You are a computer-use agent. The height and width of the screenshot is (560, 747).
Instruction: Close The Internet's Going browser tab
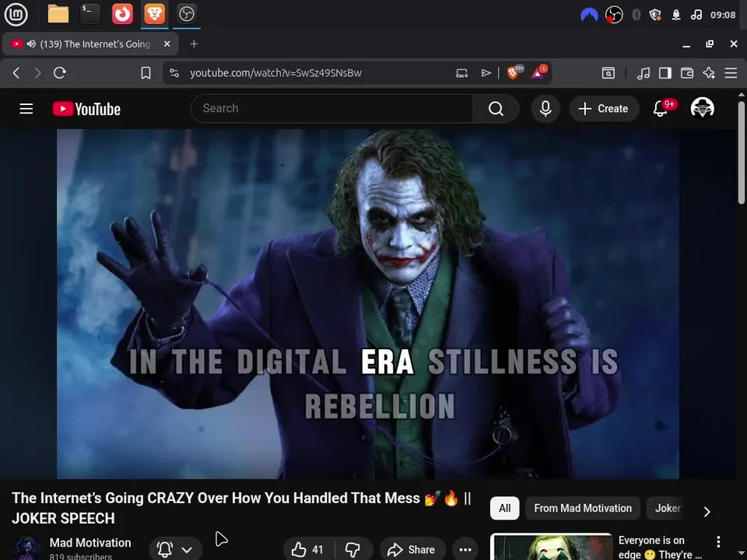coord(167,44)
